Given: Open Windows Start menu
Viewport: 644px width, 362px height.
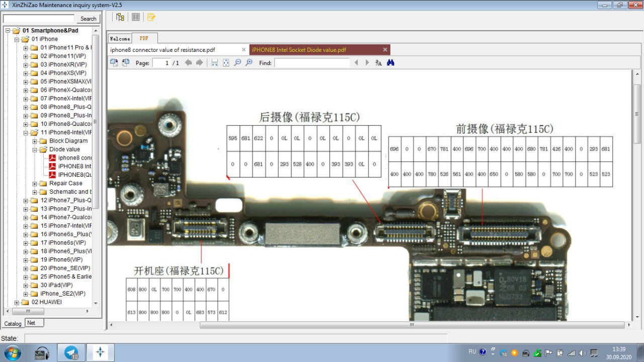Looking at the screenshot, I should (x=12, y=352).
